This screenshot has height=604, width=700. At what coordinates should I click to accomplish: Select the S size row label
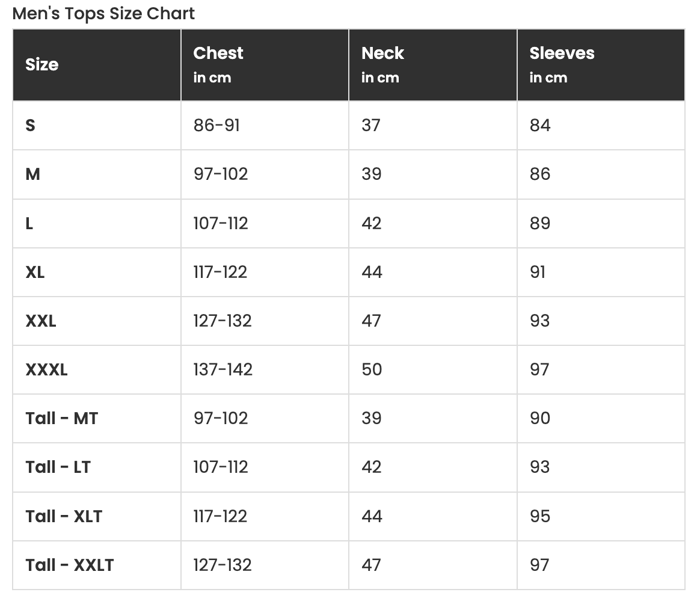pyautogui.click(x=31, y=126)
